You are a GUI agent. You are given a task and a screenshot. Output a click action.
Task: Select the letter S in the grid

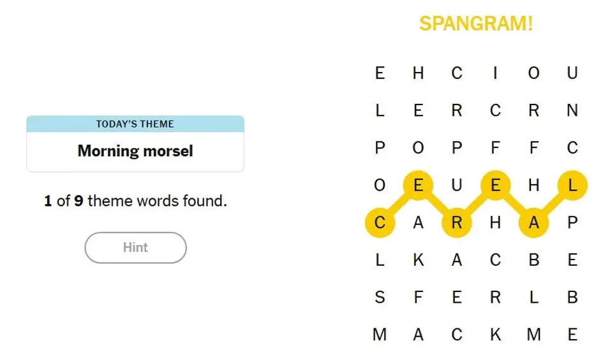(380, 297)
